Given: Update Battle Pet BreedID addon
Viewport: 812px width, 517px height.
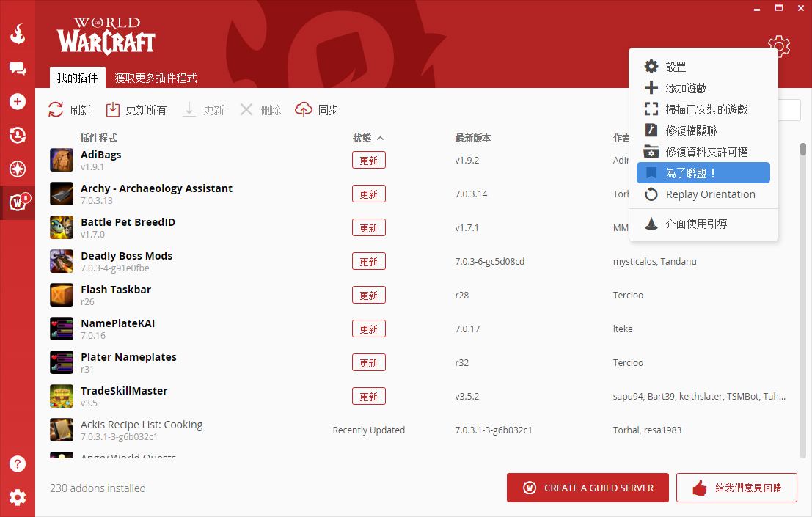Looking at the screenshot, I should point(369,228).
